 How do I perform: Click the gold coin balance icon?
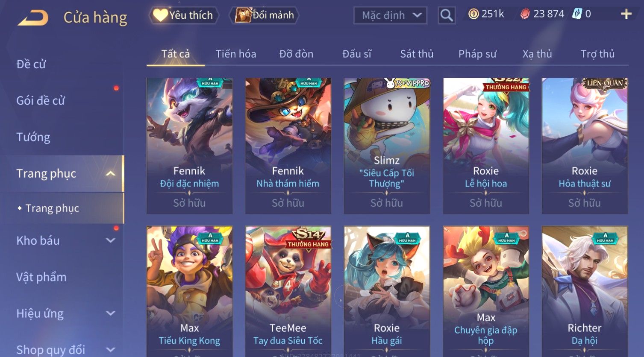[x=473, y=15]
